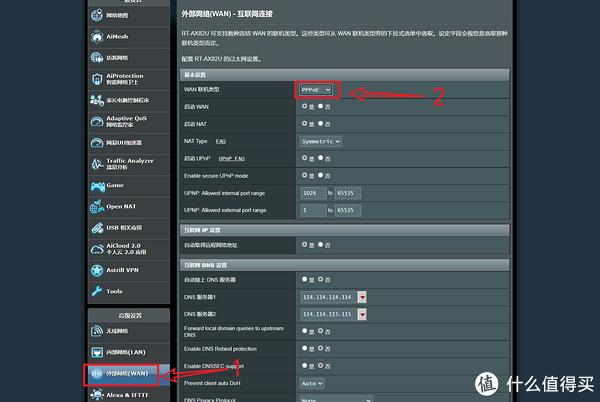Open the Astrill VPN star icon
This screenshot has height=402, width=600.
(97, 270)
